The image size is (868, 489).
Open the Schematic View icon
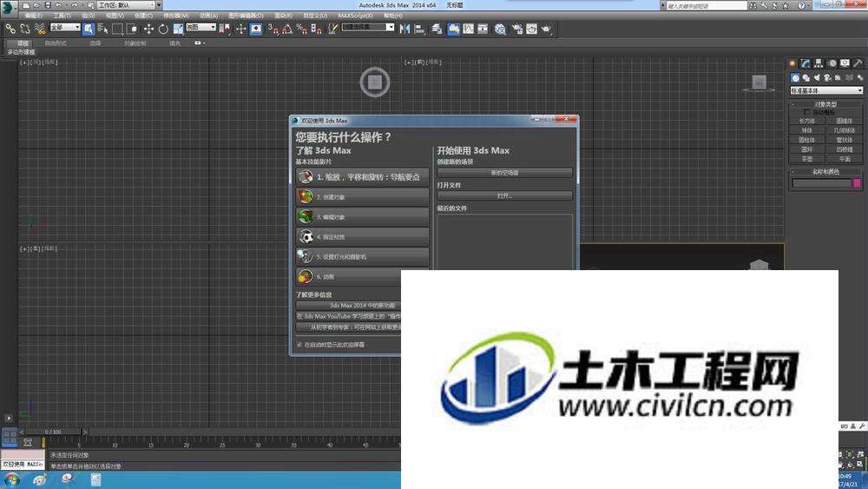[x=483, y=29]
